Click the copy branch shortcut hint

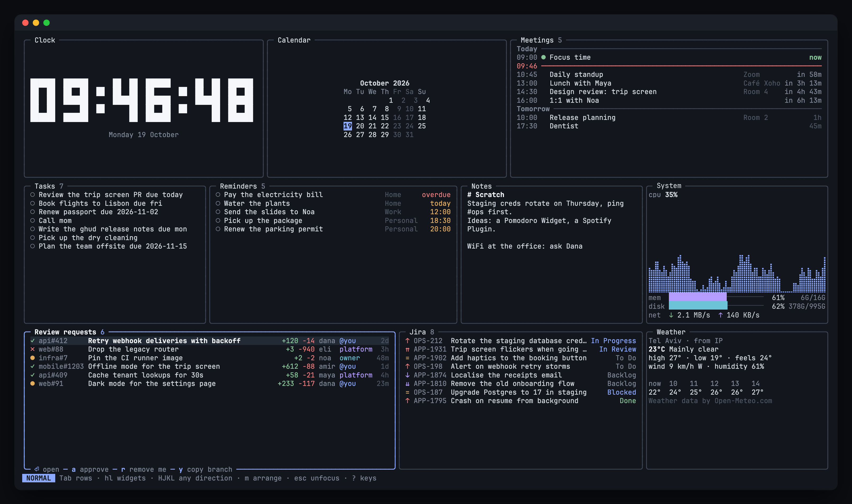tap(206, 469)
